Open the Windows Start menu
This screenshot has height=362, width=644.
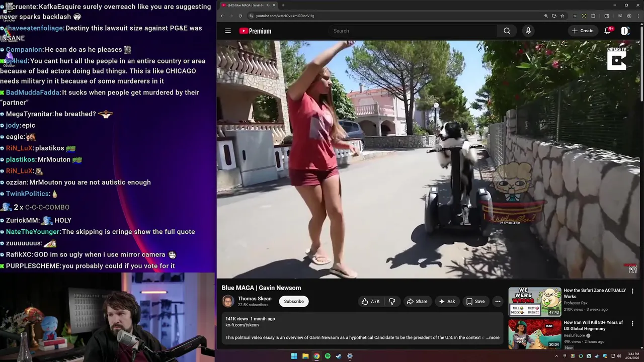294,356
